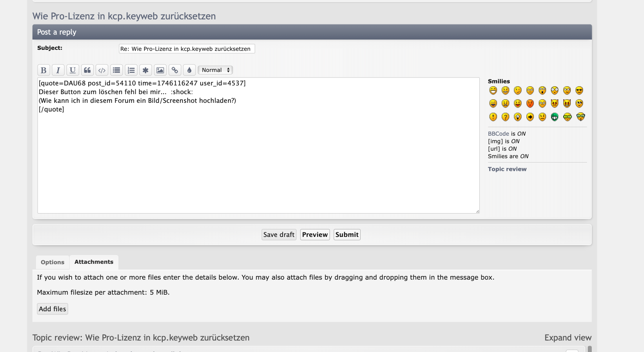Click the underline formatting button
This screenshot has height=352, width=644.
pyautogui.click(x=72, y=70)
